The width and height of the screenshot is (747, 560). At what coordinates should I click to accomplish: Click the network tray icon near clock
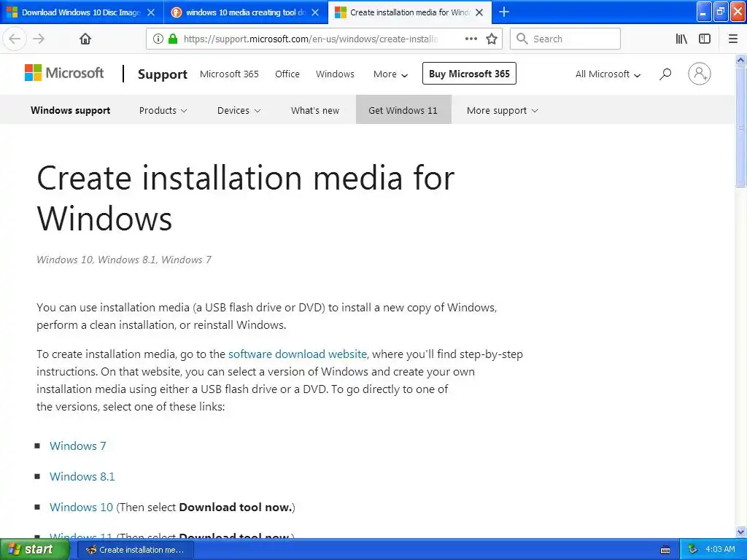(x=693, y=550)
